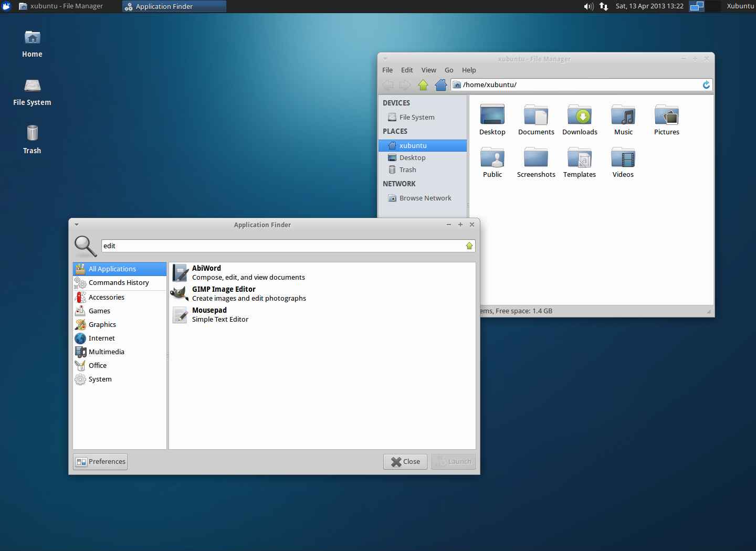
Task: Open Preferences in Application Finder
Action: coord(100,461)
